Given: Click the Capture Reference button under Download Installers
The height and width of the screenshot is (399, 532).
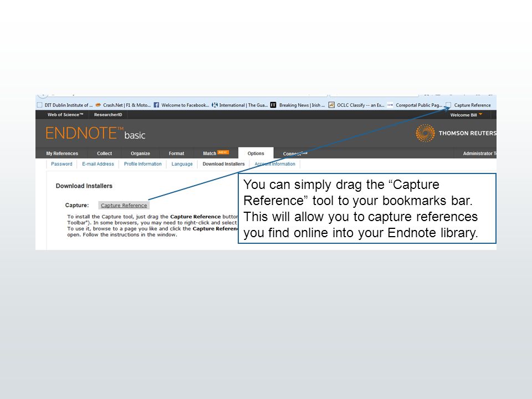Looking at the screenshot, I should [124, 205].
